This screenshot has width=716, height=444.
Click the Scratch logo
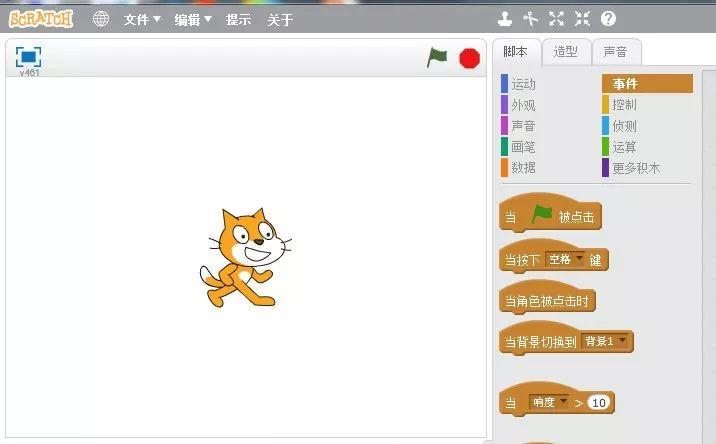coord(41,19)
